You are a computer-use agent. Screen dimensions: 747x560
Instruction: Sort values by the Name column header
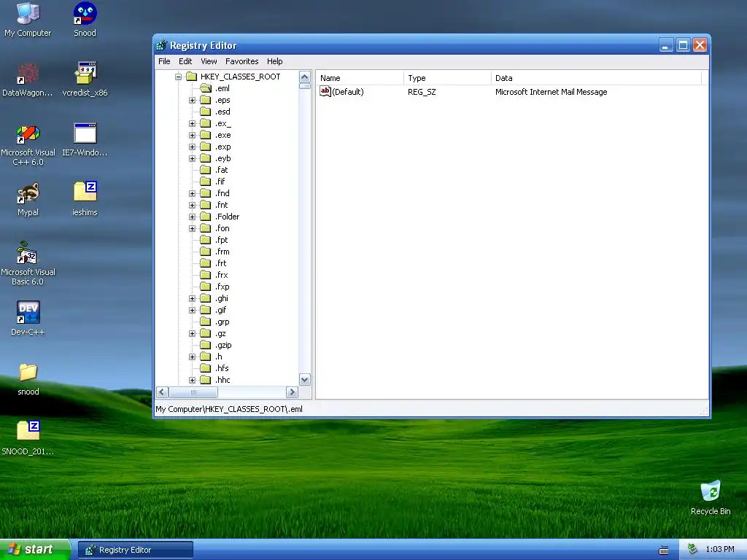coord(360,78)
